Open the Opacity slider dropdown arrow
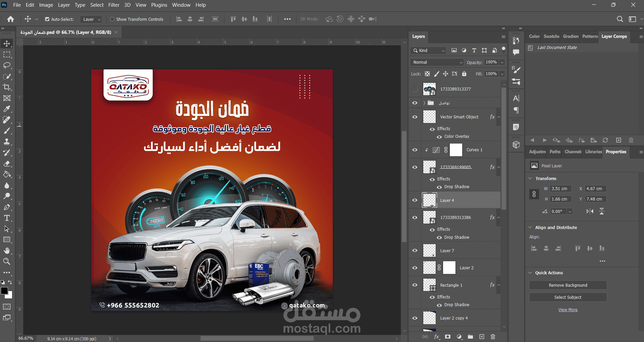Image resolution: width=644 pixels, height=342 pixels. [502, 62]
